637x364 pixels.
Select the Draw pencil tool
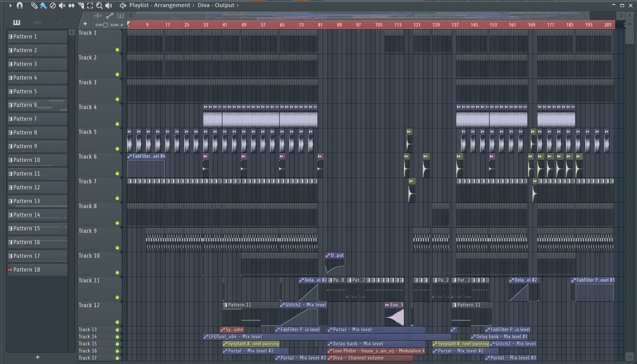(34, 5)
